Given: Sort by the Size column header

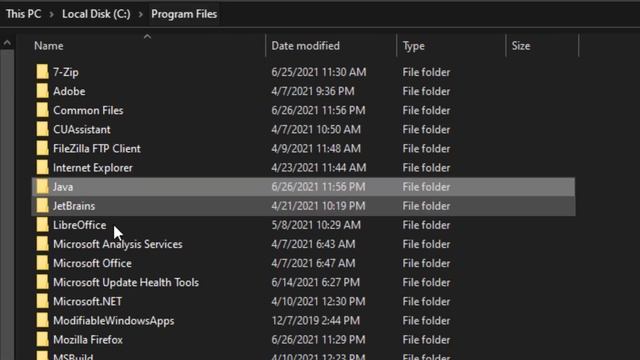Looking at the screenshot, I should click(521, 46).
